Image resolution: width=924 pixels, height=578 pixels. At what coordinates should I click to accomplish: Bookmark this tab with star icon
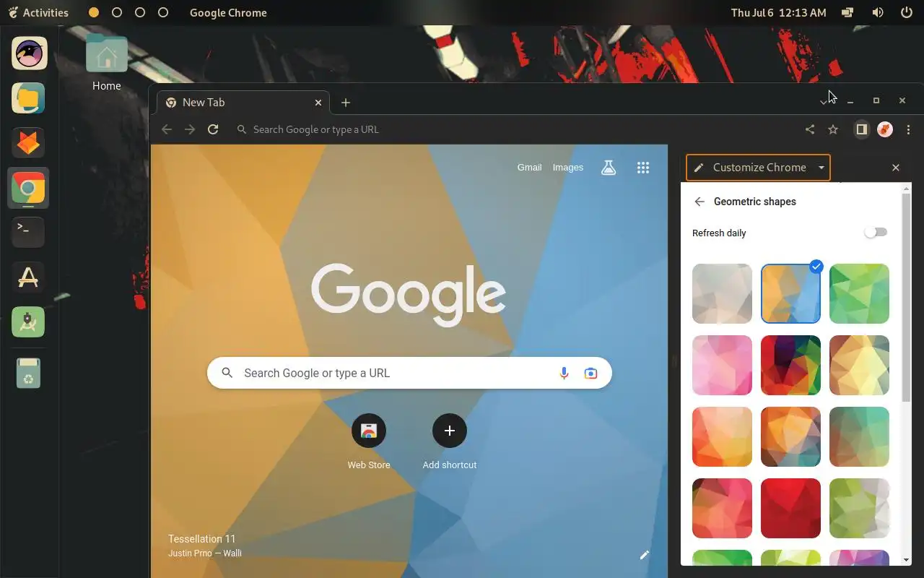pyautogui.click(x=833, y=129)
